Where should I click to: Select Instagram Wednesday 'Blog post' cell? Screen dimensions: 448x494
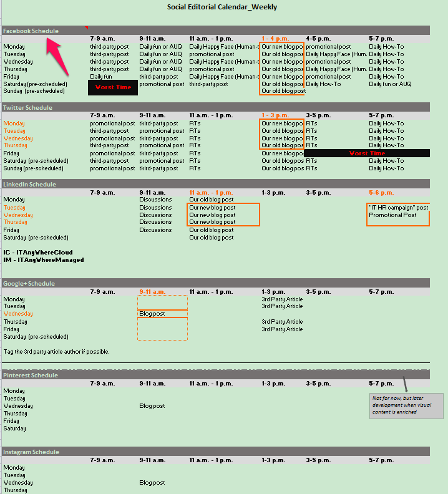tap(152, 483)
